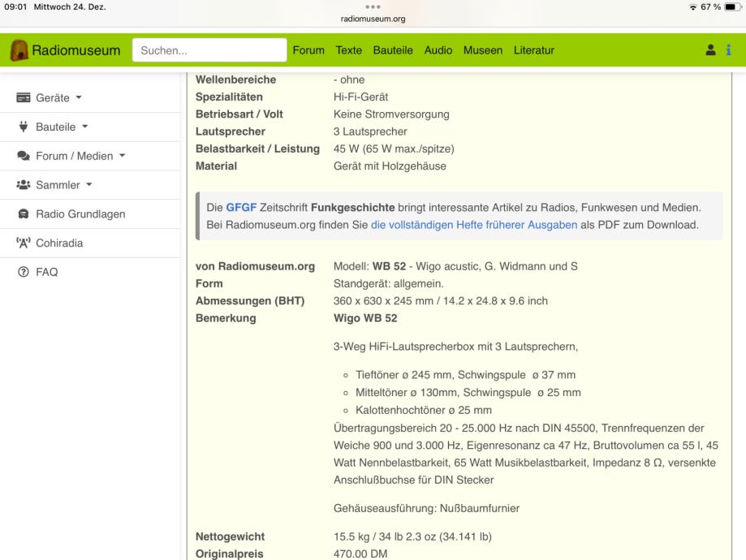The height and width of the screenshot is (560, 746).
Task: Follow the GFGF link
Action: coord(241,208)
